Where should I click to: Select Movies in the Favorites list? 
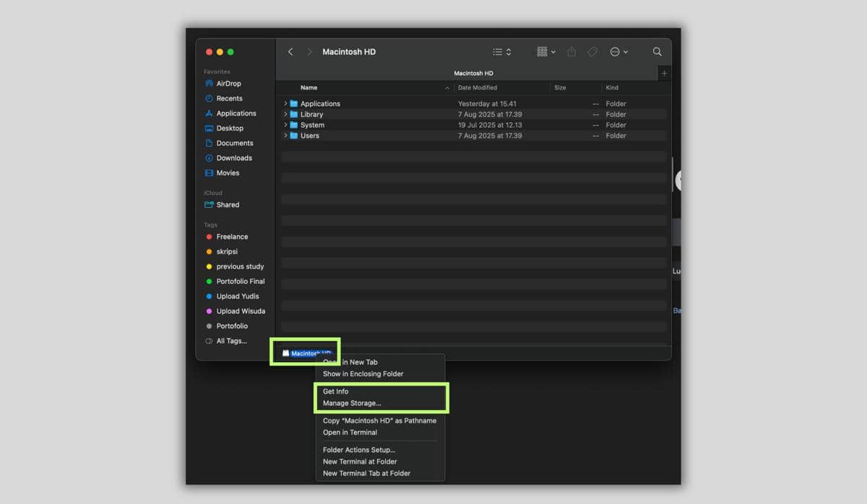226,173
